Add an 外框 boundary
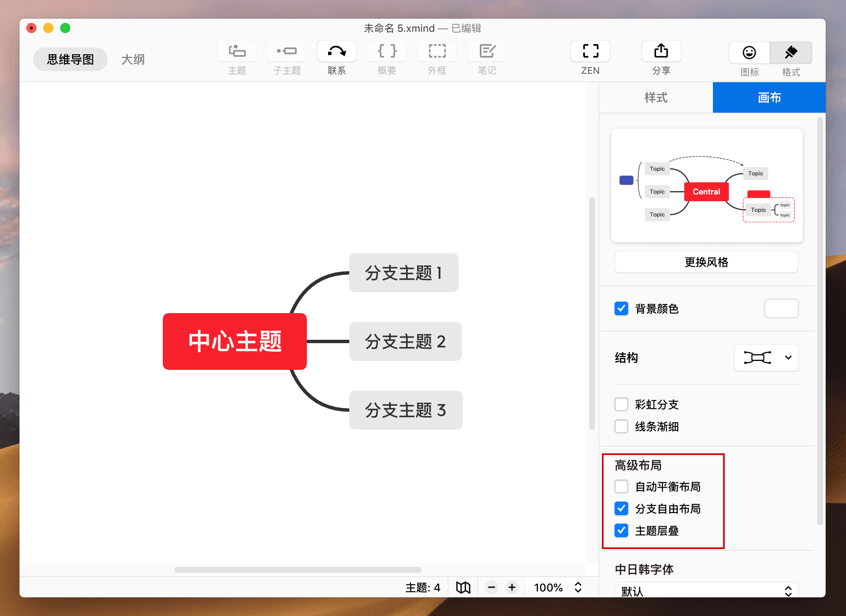846x616 pixels. pos(436,57)
